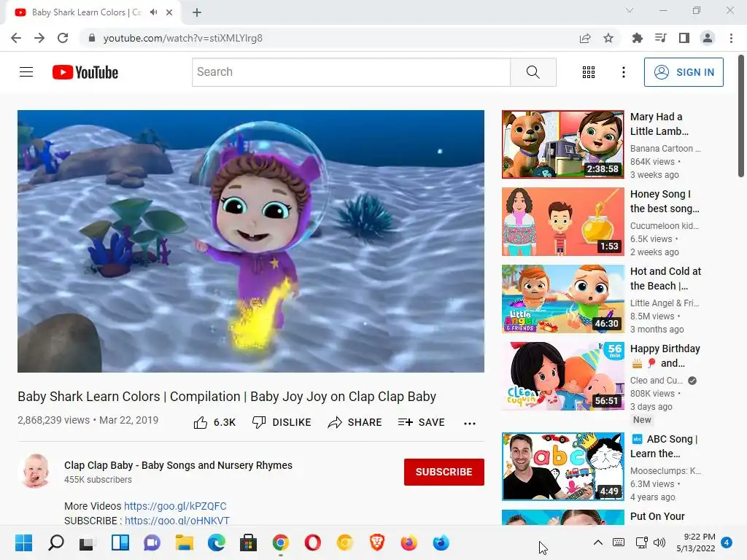
Task: Mute tab via speaker icon
Action: 153,12
